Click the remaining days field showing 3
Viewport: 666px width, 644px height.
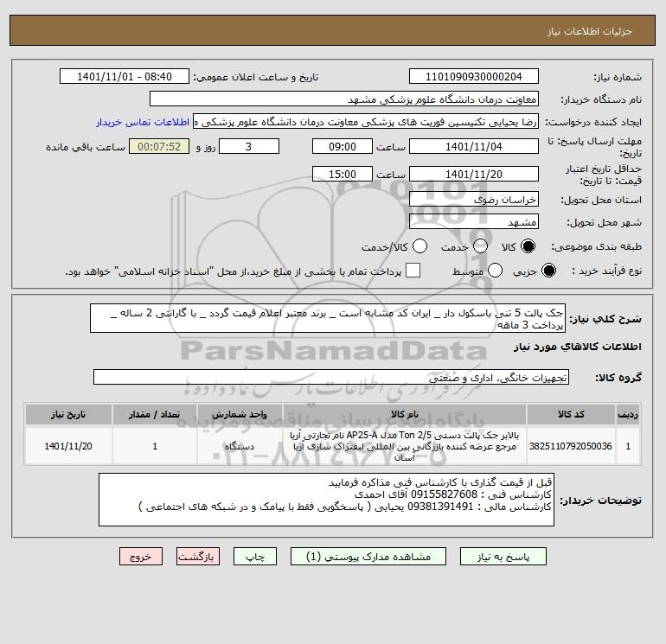(249, 146)
